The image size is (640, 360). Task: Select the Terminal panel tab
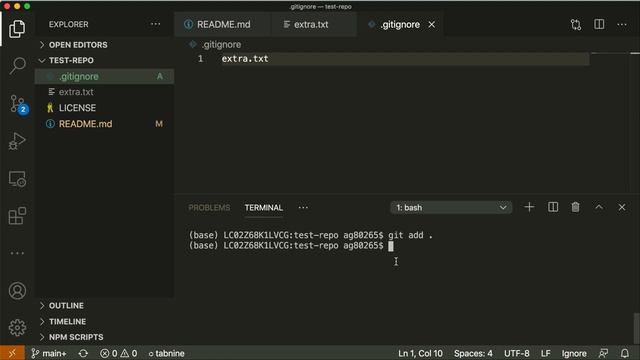264,208
